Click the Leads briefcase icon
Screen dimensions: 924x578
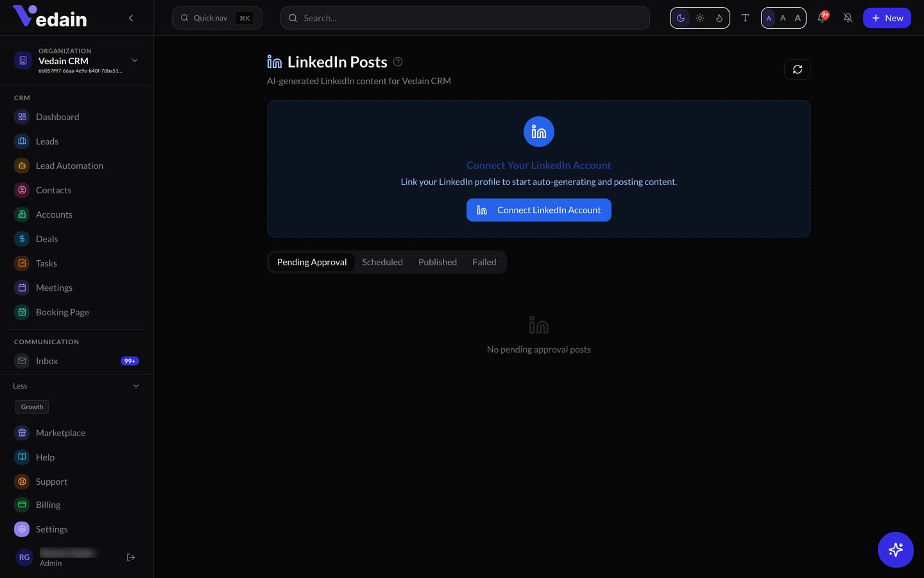point(22,141)
